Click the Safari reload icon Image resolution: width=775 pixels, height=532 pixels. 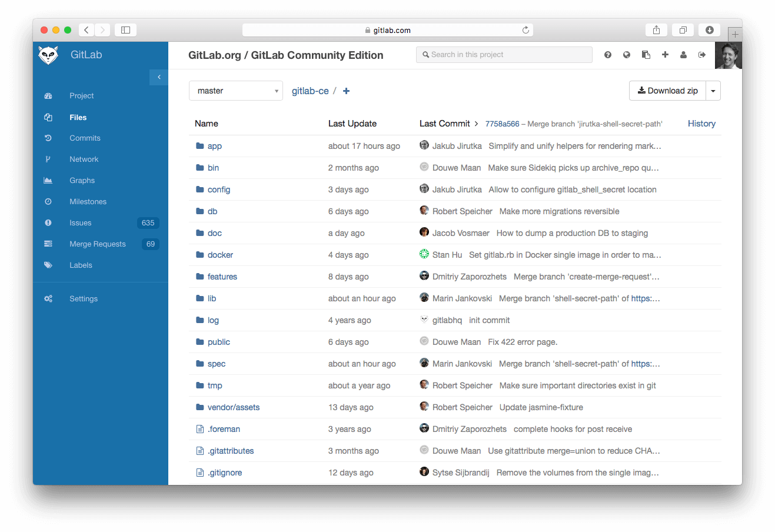525,30
